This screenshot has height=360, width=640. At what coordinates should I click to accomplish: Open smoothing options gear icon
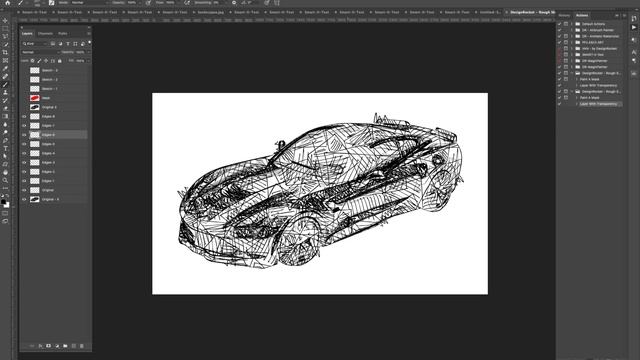tap(234, 2)
